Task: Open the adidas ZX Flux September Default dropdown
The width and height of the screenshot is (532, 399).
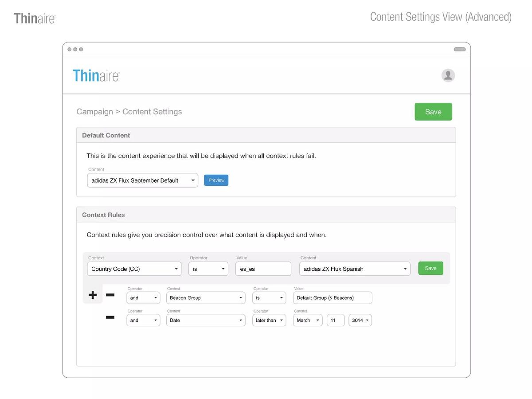Action: [142, 180]
